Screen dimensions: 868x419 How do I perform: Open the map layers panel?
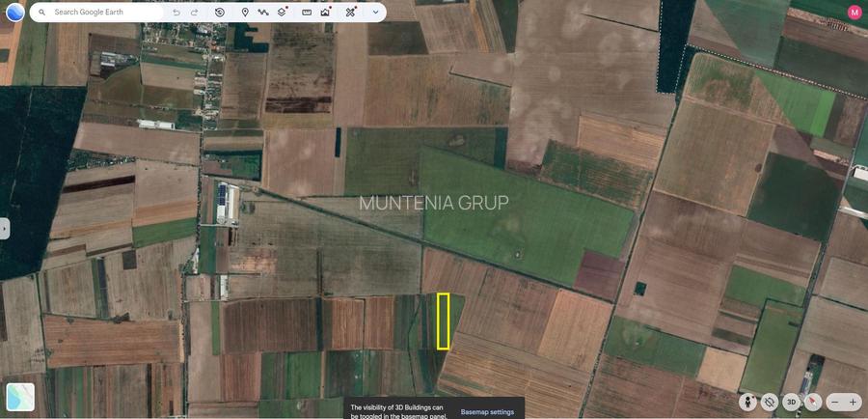pos(282,13)
